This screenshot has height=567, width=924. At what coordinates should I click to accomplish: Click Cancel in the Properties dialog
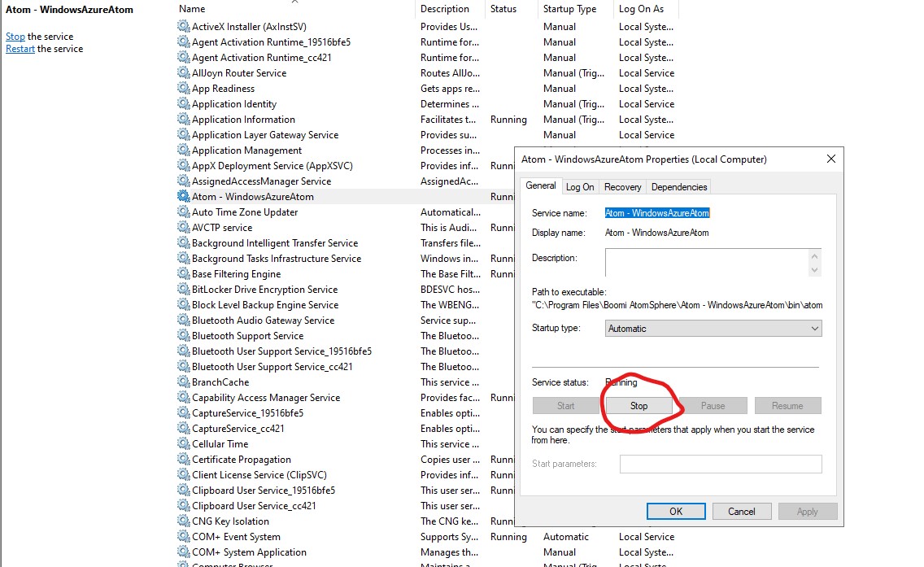pyautogui.click(x=741, y=512)
